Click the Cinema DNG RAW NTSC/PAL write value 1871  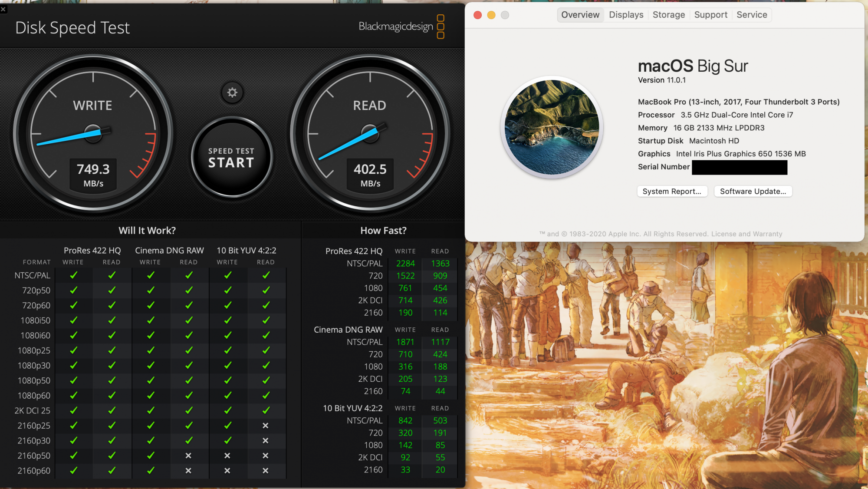(405, 342)
